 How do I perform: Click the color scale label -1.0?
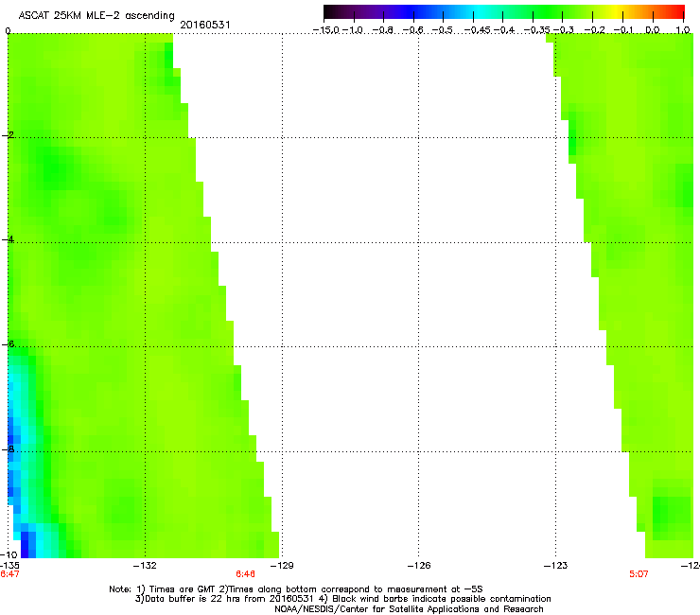point(352,30)
